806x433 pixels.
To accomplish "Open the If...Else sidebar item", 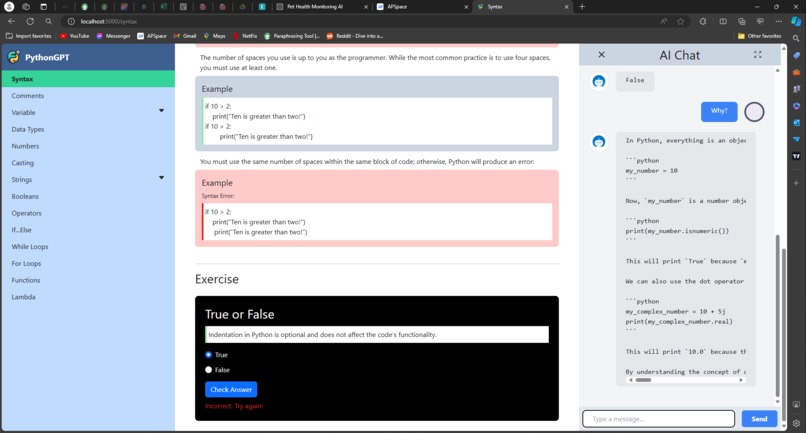I will [x=88, y=230].
